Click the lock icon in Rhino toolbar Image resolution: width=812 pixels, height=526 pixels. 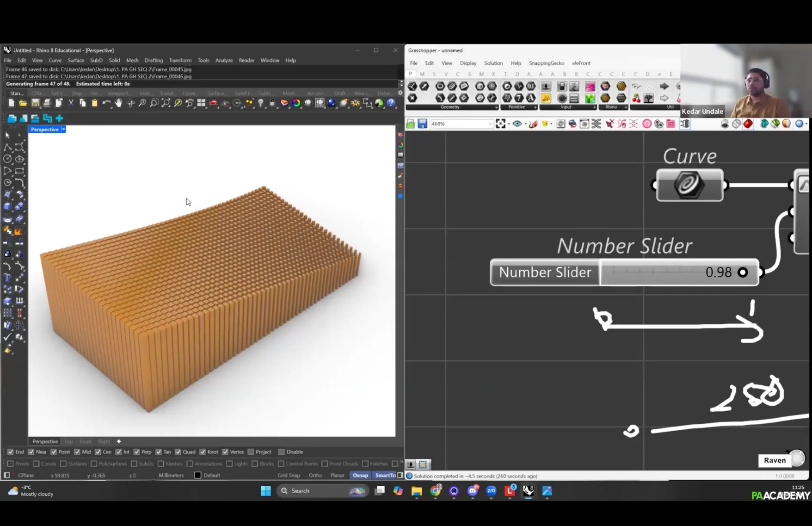point(272,103)
